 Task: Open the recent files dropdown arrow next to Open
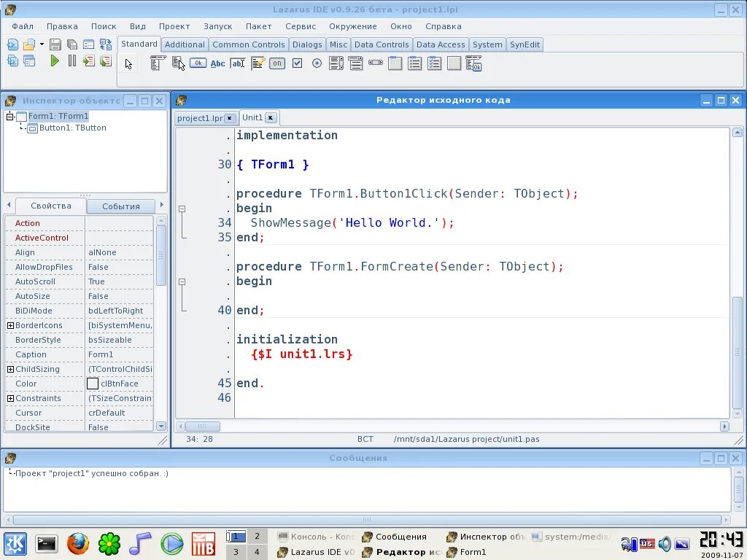42,44
